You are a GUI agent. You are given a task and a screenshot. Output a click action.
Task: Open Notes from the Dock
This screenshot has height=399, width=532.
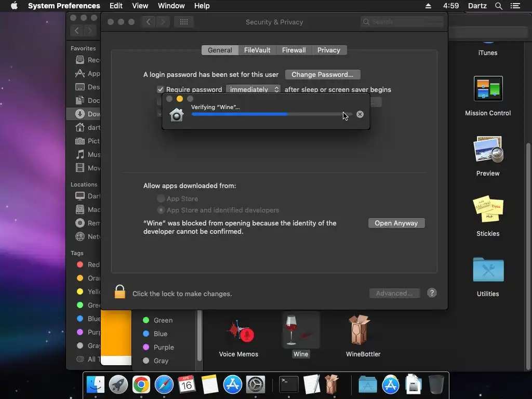point(210,384)
